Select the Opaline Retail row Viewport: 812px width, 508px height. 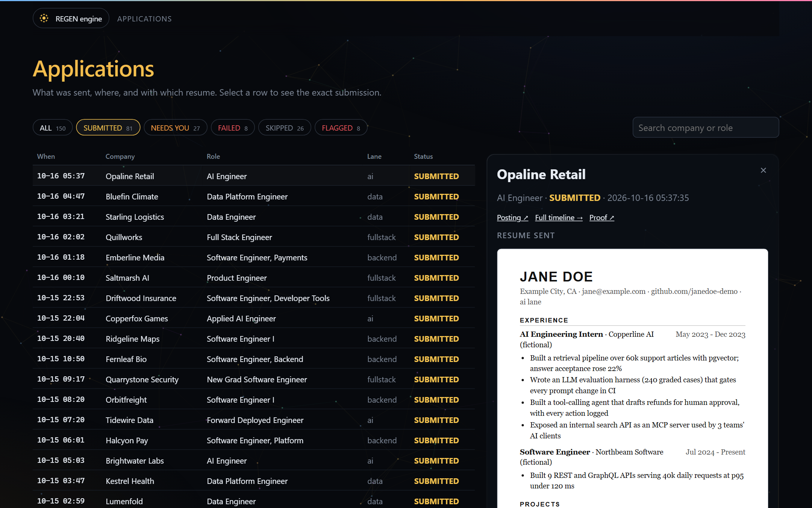pos(254,176)
